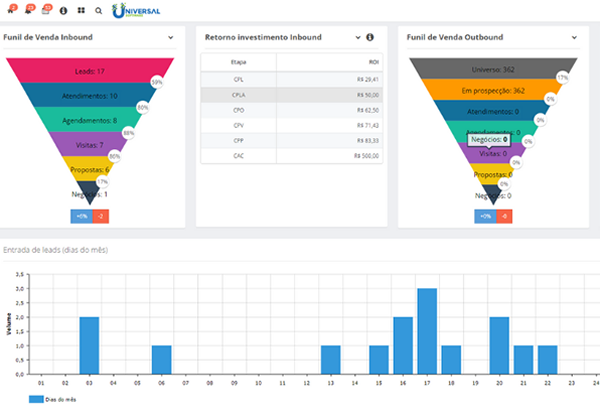This screenshot has height=420, width=600.
Task: Select the CPP row in ROI table
Action: (x=292, y=141)
